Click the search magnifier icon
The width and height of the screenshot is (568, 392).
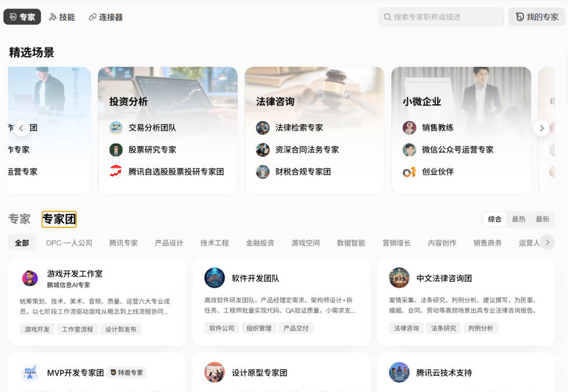[x=387, y=17]
